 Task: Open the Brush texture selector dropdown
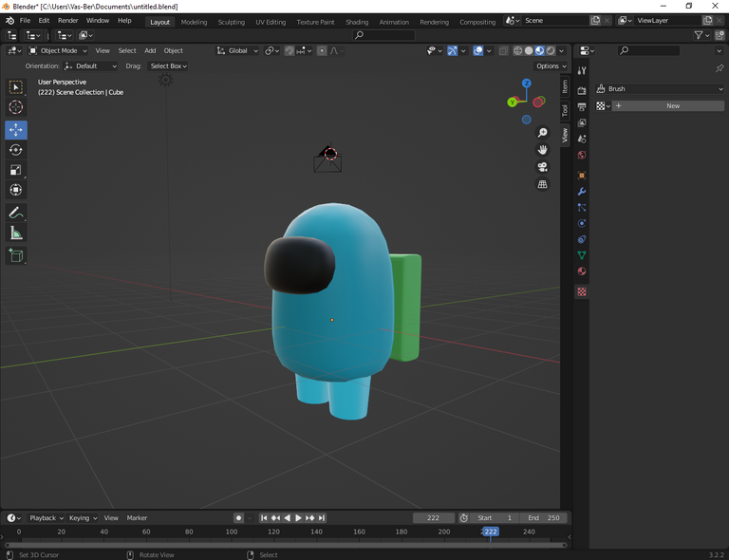pyautogui.click(x=603, y=106)
